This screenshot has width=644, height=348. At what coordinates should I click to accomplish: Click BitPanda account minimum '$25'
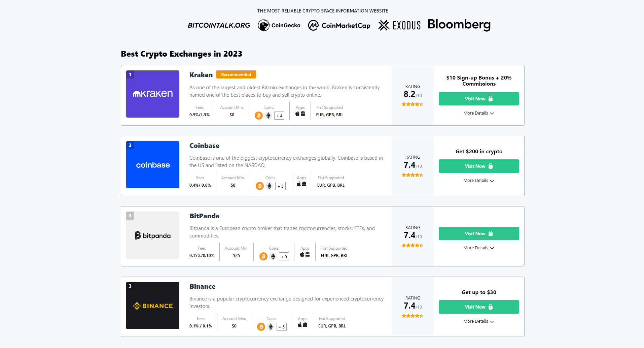click(237, 256)
